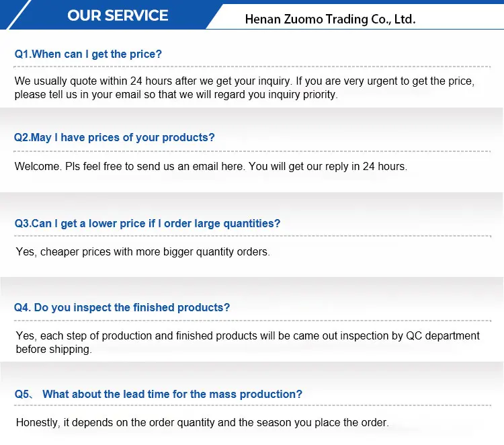Open question Q3 about large quantity lower price
Screen dimensions: 504x445
147,223
